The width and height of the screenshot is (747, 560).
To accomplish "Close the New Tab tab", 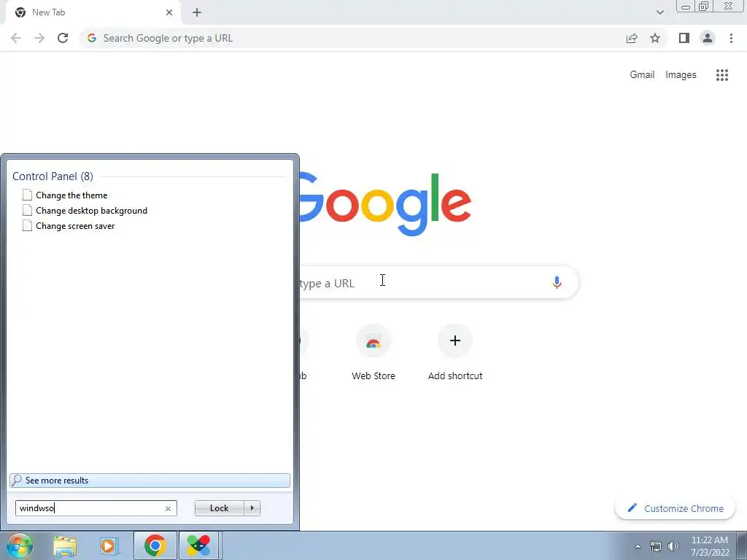I will click(x=169, y=12).
